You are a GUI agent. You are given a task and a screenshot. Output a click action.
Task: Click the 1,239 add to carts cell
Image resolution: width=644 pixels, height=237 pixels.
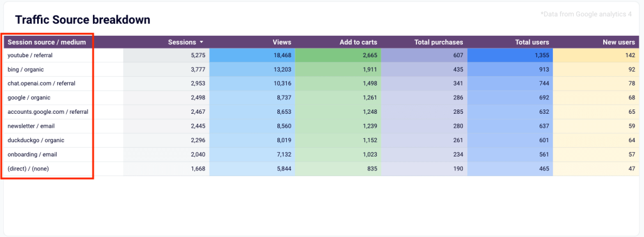click(x=338, y=126)
